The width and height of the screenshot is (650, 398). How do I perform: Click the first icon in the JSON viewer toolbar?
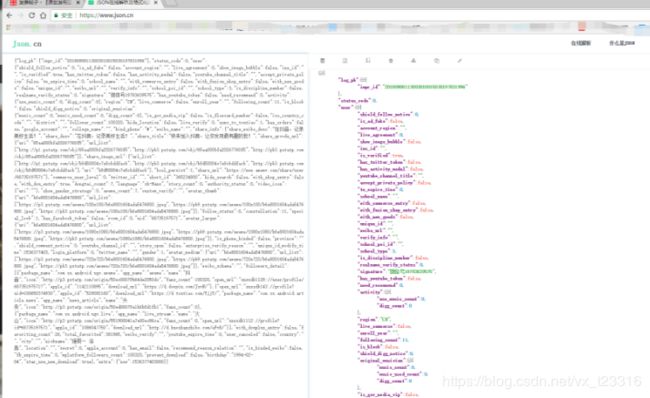[x=323, y=61]
